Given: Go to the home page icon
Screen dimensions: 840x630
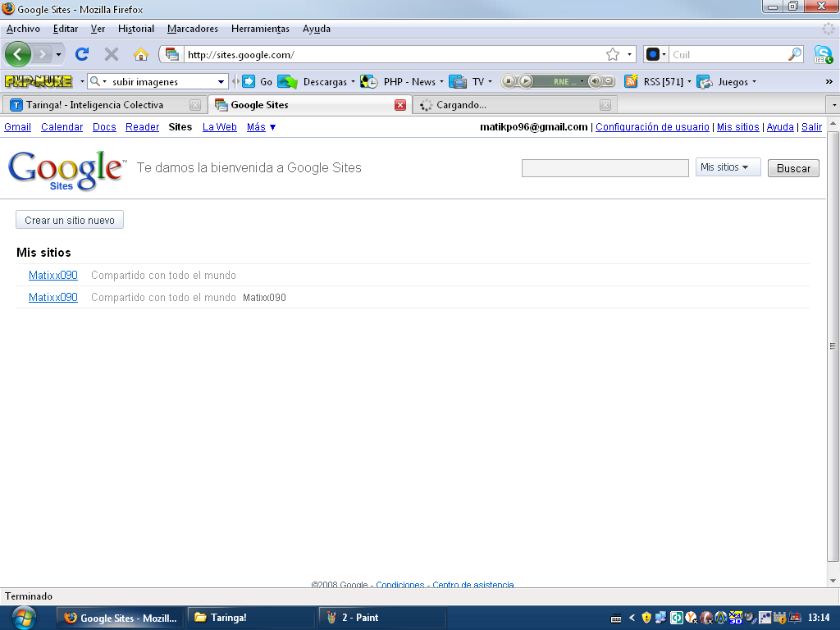Looking at the screenshot, I should click(x=141, y=54).
